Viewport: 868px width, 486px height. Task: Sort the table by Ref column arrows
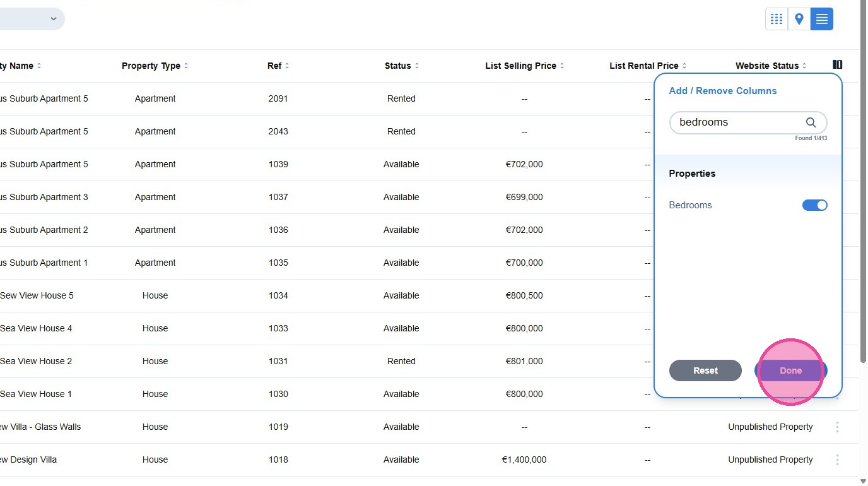287,66
